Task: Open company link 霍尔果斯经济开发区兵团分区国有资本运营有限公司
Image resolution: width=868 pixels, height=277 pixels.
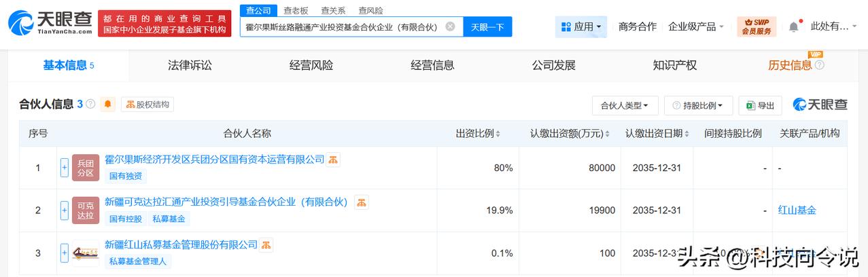Action: coord(214,159)
